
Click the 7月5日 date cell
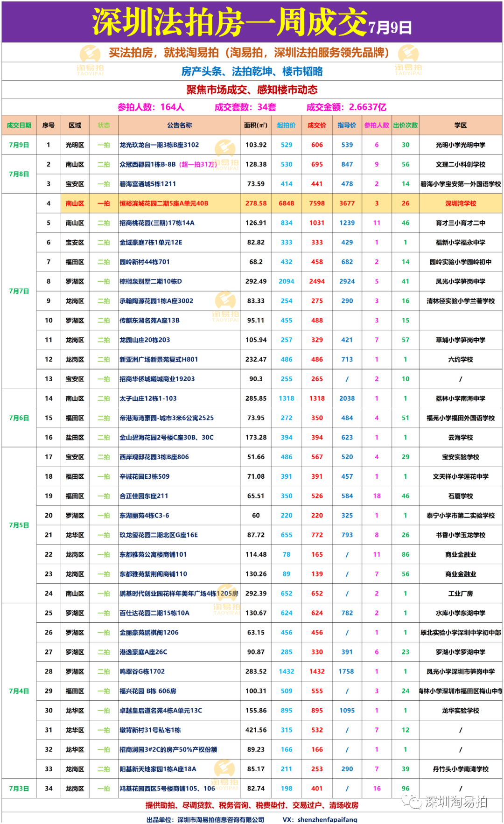pyautogui.click(x=19, y=525)
